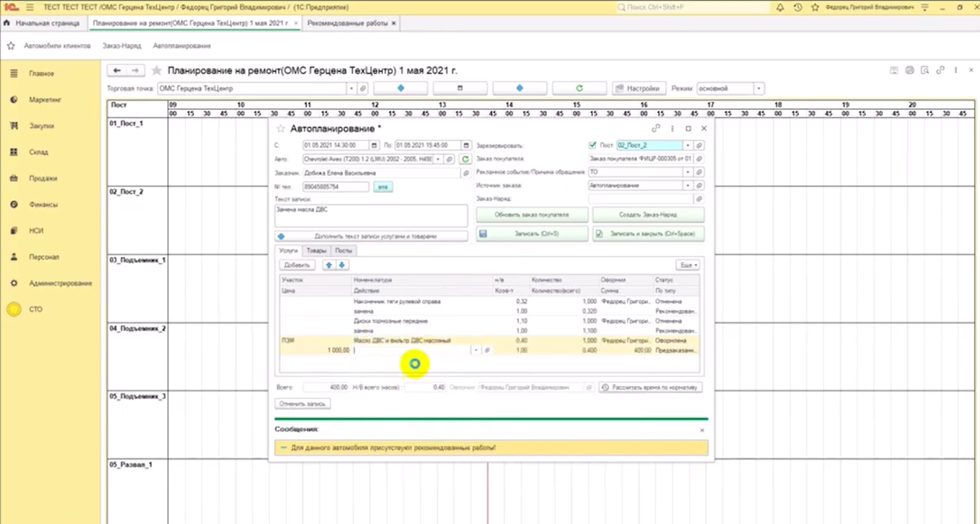
Task: Click the Отменить запись button
Action: 302,404
